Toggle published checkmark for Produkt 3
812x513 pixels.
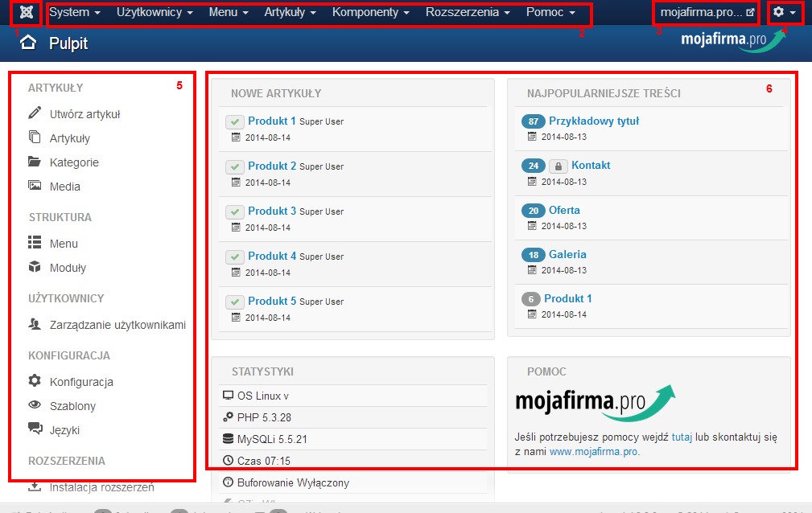235,211
